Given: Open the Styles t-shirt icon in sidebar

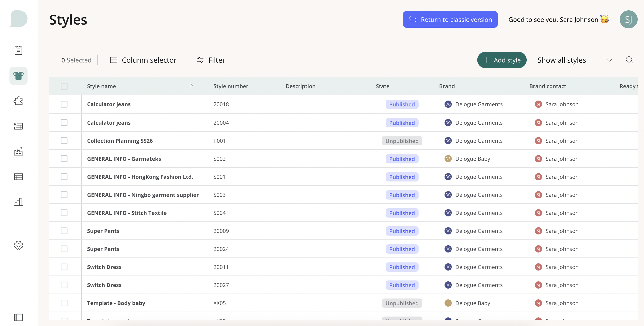Looking at the screenshot, I should point(19,76).
